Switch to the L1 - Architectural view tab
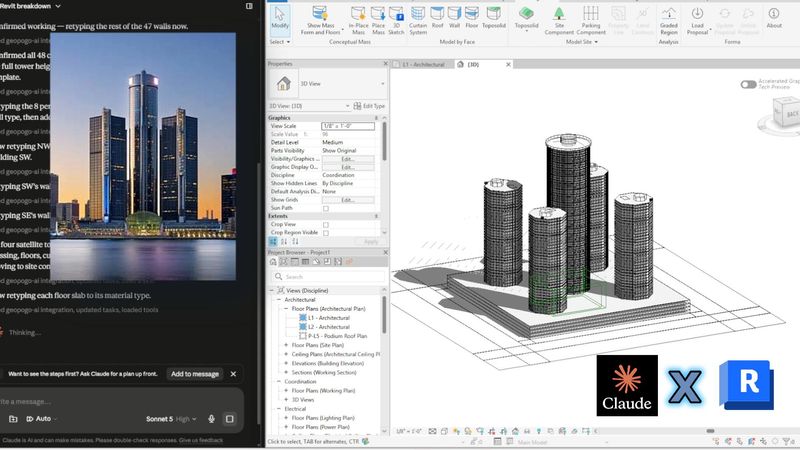This screenshot has height=450, width=800. tap(422, 64)
